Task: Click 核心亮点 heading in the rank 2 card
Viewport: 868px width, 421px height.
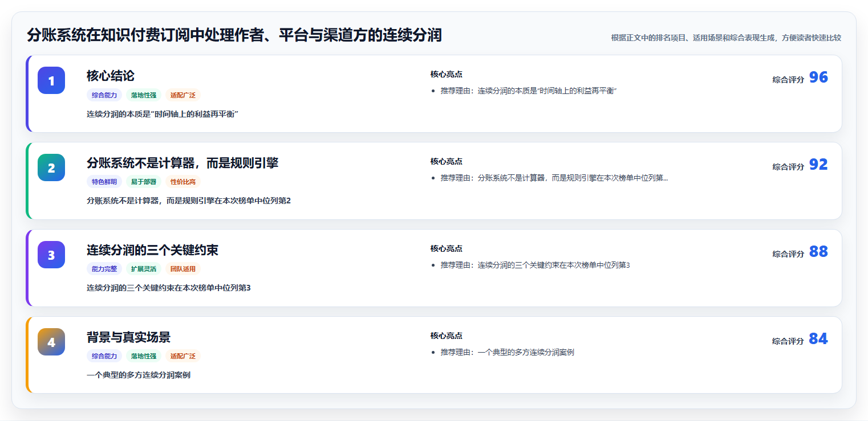Action: coord(447,161)
